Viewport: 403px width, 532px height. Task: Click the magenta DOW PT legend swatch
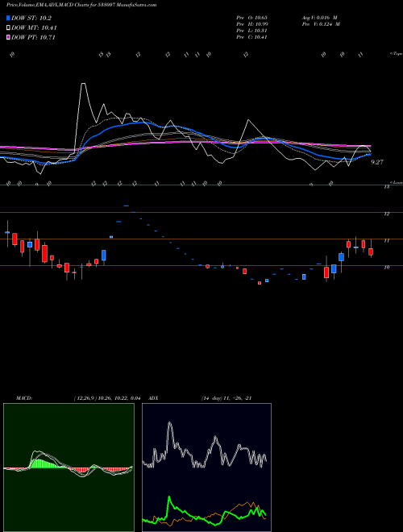click(8, 37)
